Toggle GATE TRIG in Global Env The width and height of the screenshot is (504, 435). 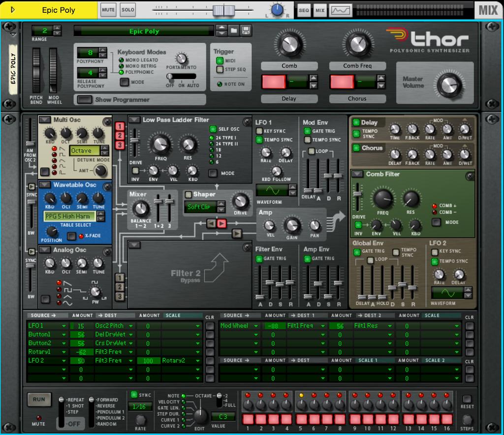(357, 252)
